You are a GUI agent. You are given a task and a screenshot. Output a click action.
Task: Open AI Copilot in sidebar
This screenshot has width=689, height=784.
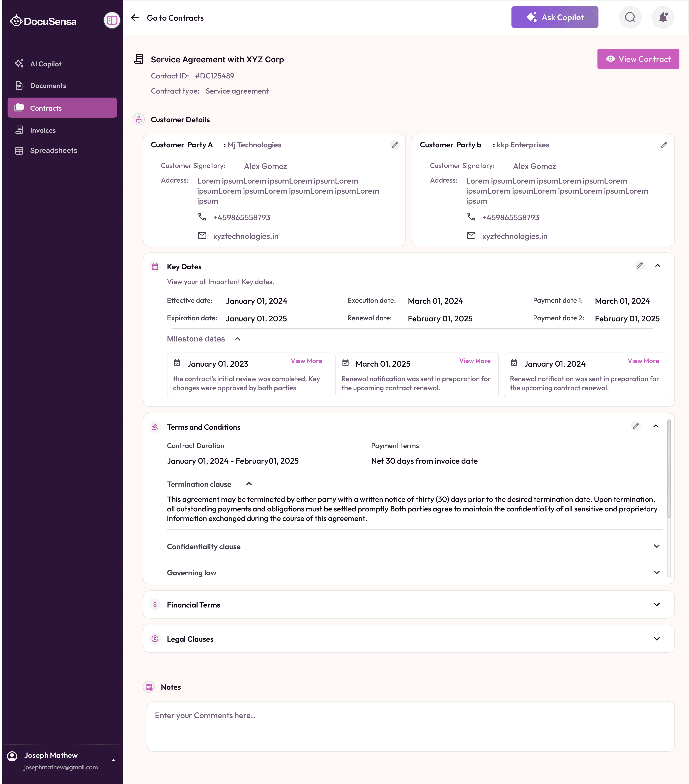coord(45,64)
